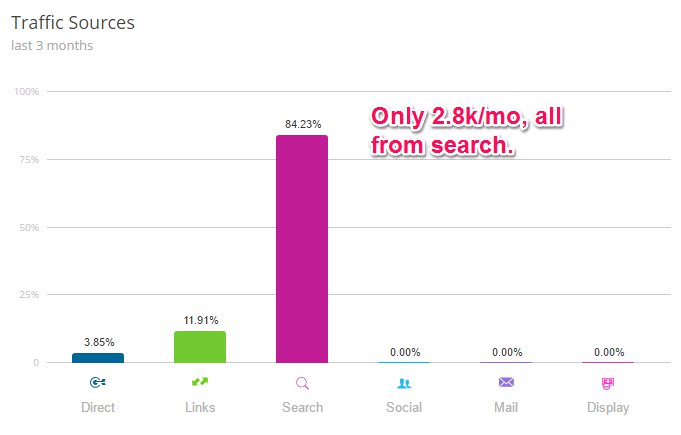681x435 pixels.
Task: Click the 'last 3 months' subtitle
Action: 52,46
